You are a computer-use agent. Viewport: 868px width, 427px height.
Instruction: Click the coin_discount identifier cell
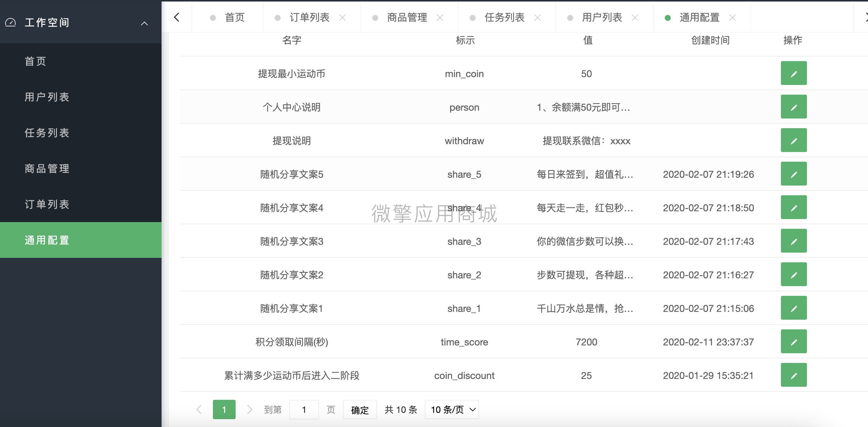(x=464, y=376)
